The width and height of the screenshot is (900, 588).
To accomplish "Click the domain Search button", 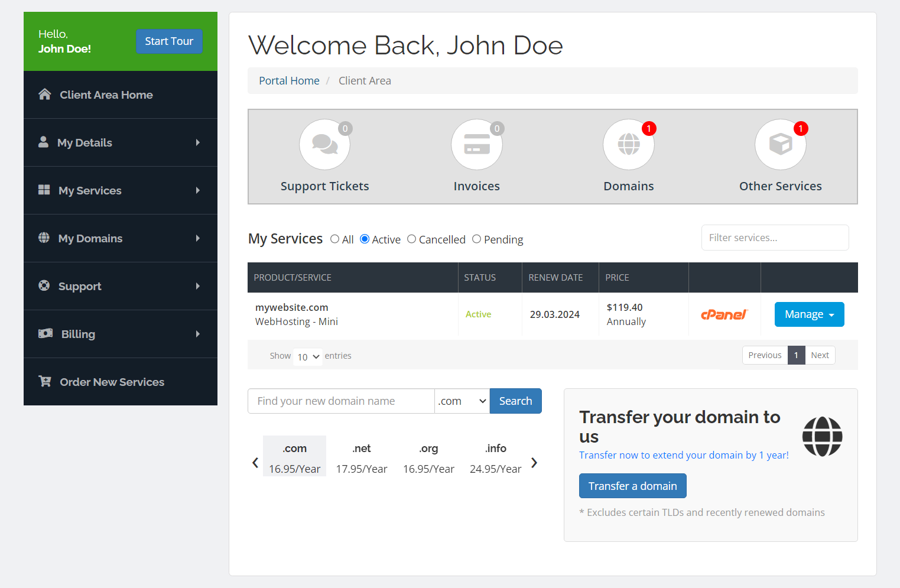I will 515,401.
